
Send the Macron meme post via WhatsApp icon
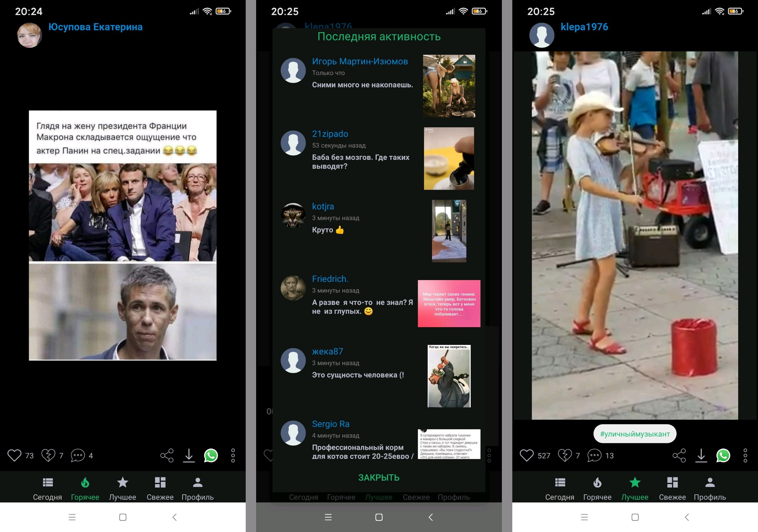tap(211, 455)
